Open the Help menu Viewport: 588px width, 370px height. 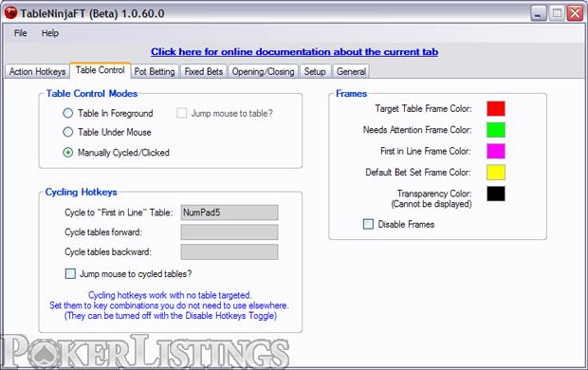point(50,33)
